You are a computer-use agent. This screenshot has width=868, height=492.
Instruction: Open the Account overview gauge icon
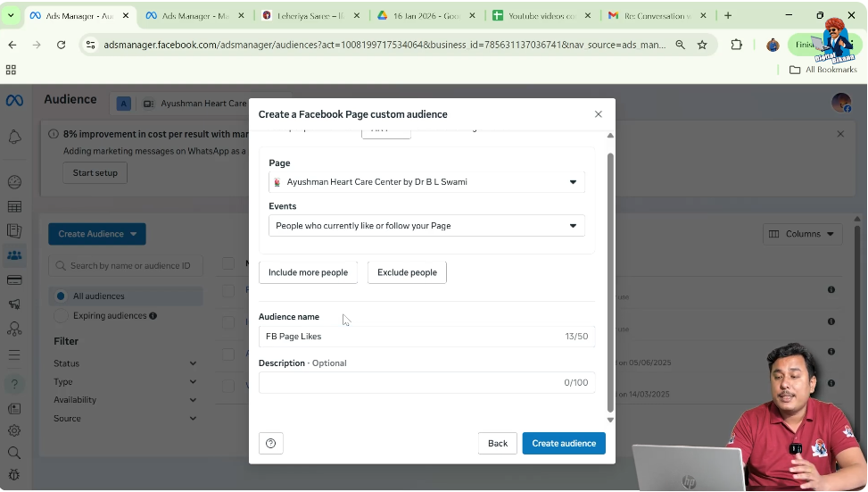14,182
